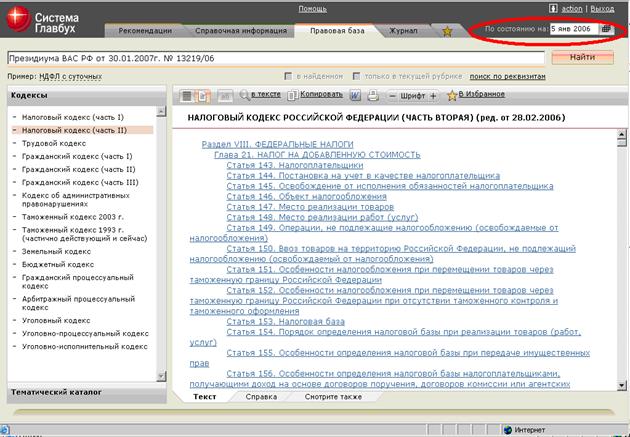Click the 'в тексте' search link
Viewport: 630px width, 437px height.
tap(266, 94)
